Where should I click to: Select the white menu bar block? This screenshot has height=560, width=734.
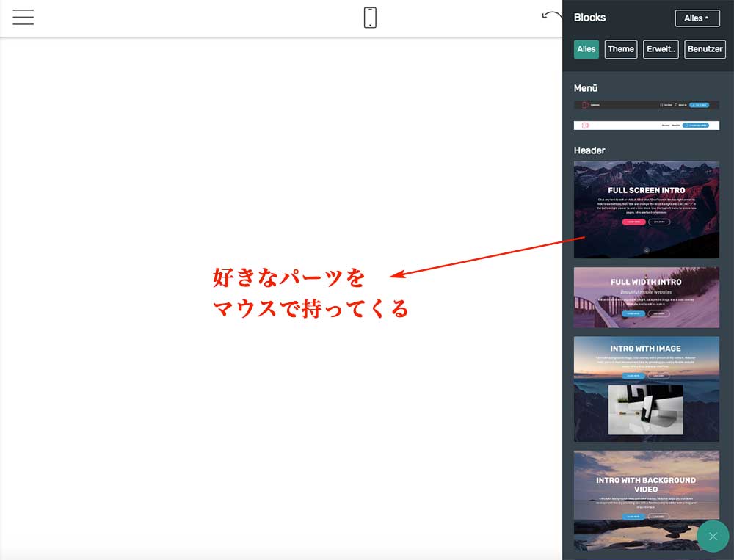646,126
